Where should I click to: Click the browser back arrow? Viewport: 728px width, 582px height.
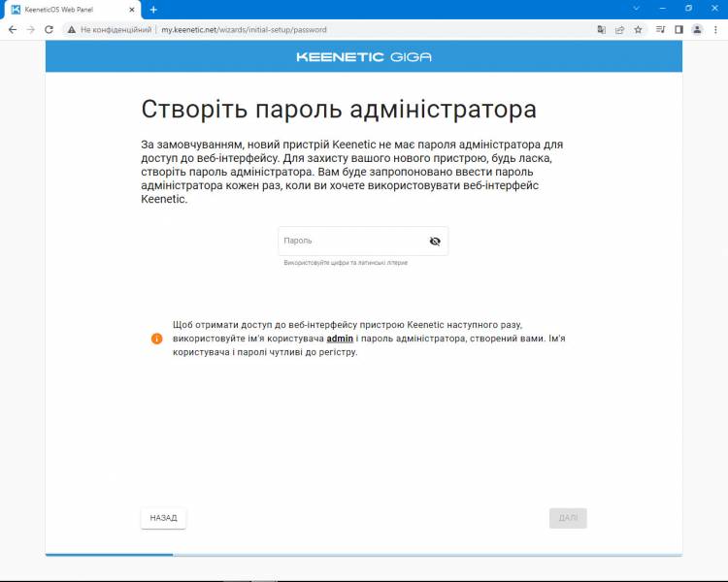13,30
